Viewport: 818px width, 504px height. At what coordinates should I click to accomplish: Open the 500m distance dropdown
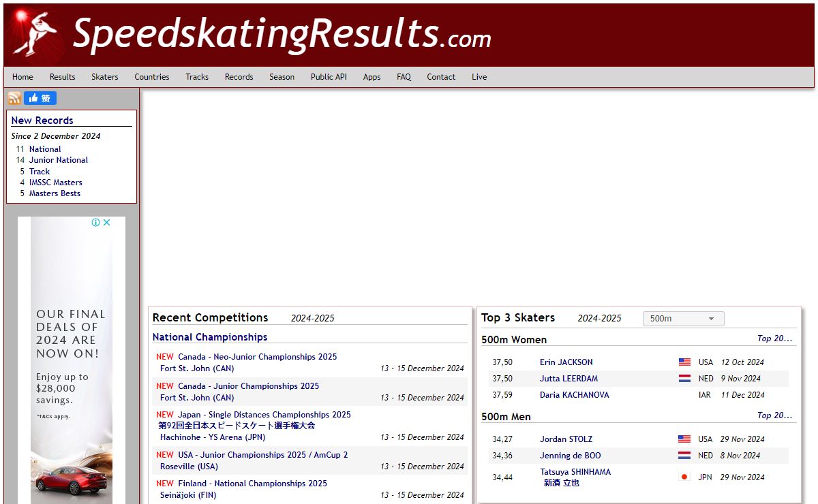tap(683, 319)
